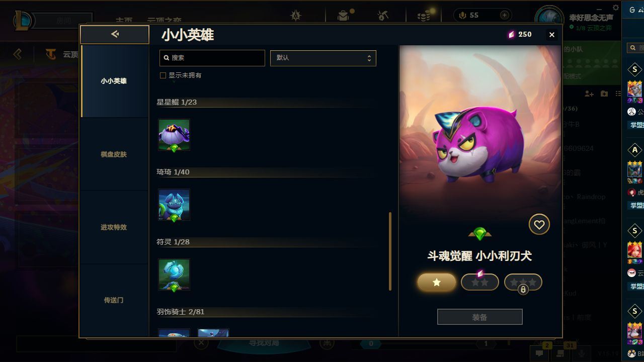
Task: Click the 250 star shards currency icon
Action: [x=511, y=35]
